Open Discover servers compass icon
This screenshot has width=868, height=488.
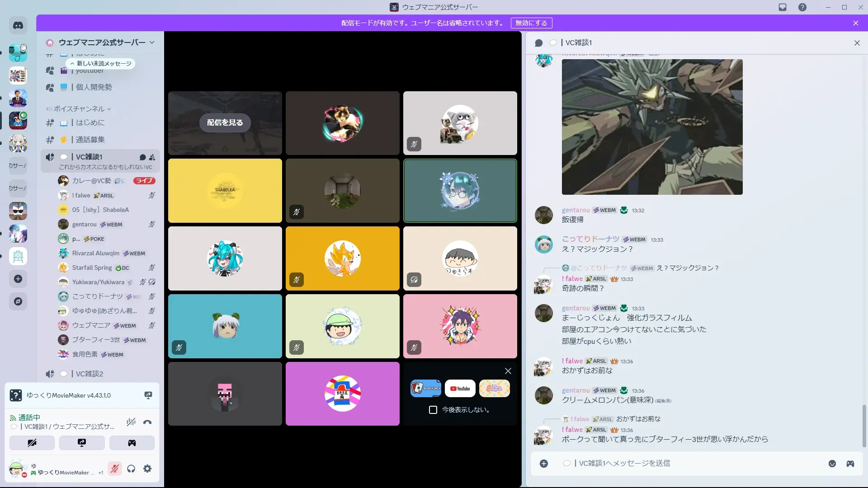tap(18, 301)
